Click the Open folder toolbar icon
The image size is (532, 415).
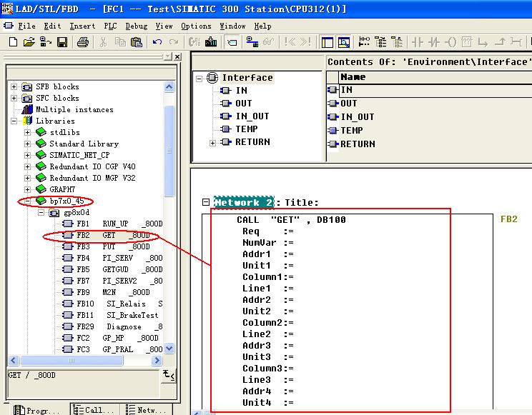point(29,42)
